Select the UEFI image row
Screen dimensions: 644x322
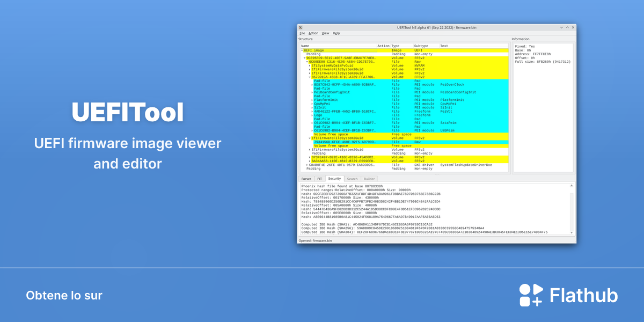click(404, 50)
